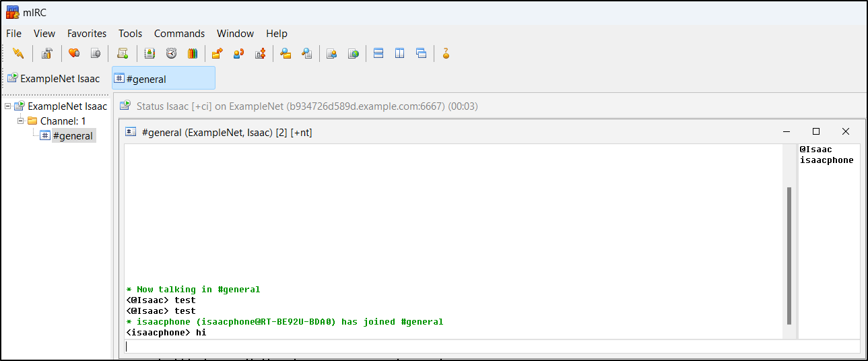Open the Favorites heart icon in toolbar
Viewport: 868px width, 361px height.
point(74,53)
